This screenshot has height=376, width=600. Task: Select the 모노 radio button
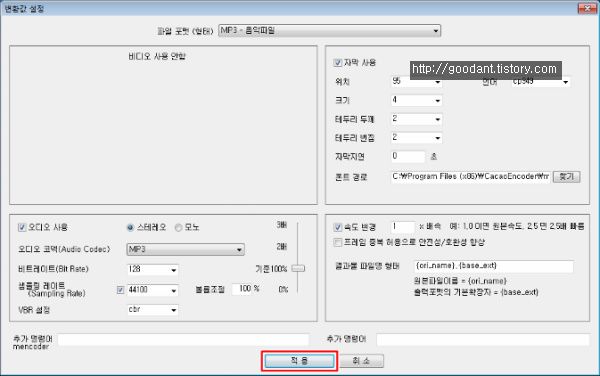(x=178, y=228)
